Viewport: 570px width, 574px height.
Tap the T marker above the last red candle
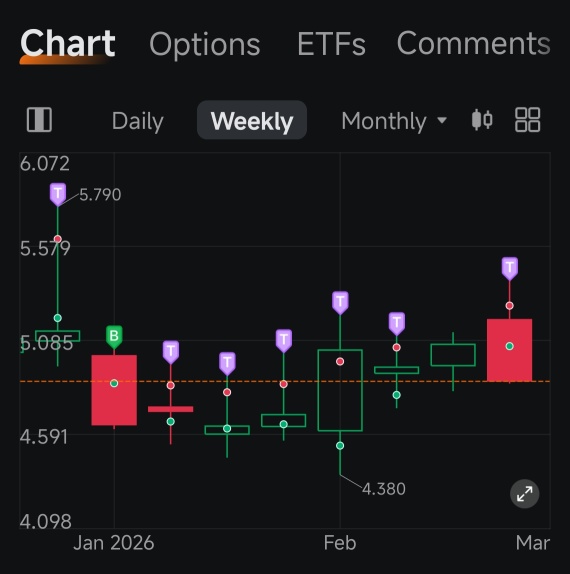pos(510,269)
